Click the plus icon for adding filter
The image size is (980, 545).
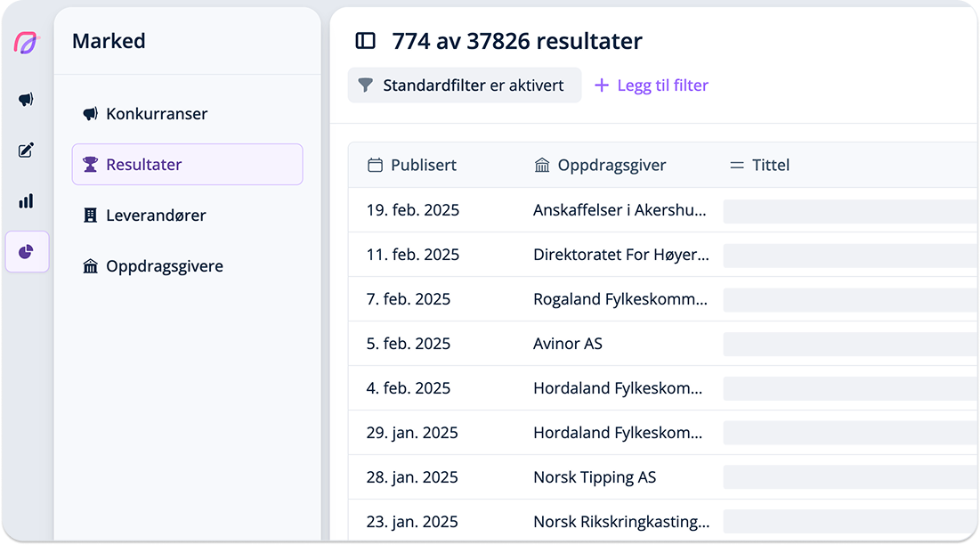tap(602, 85)
